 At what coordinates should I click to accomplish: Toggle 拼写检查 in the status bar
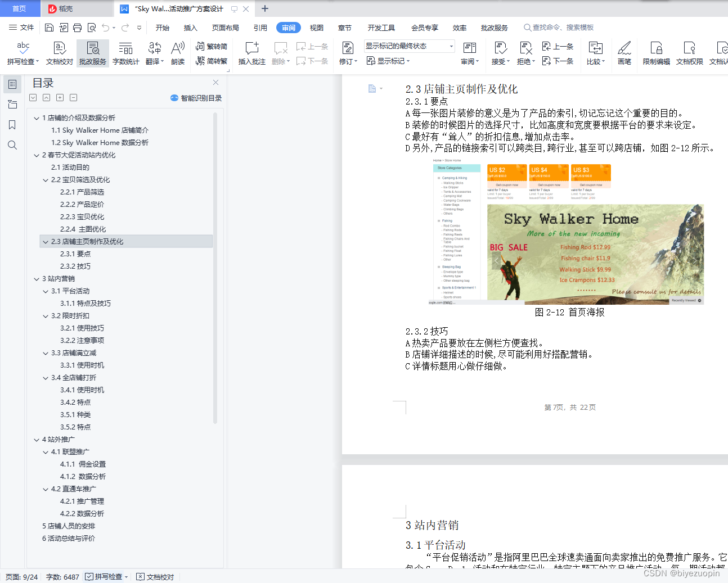(106, 577)
